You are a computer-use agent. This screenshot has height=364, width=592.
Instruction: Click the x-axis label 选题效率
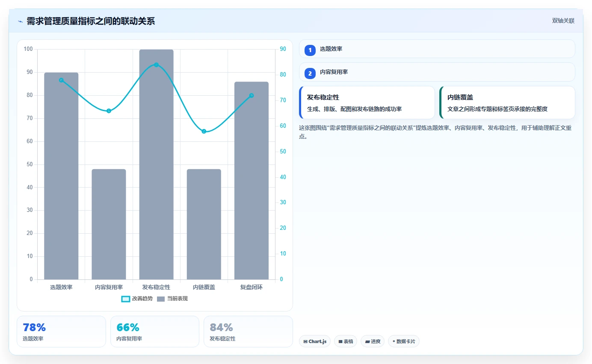(61, 288)
